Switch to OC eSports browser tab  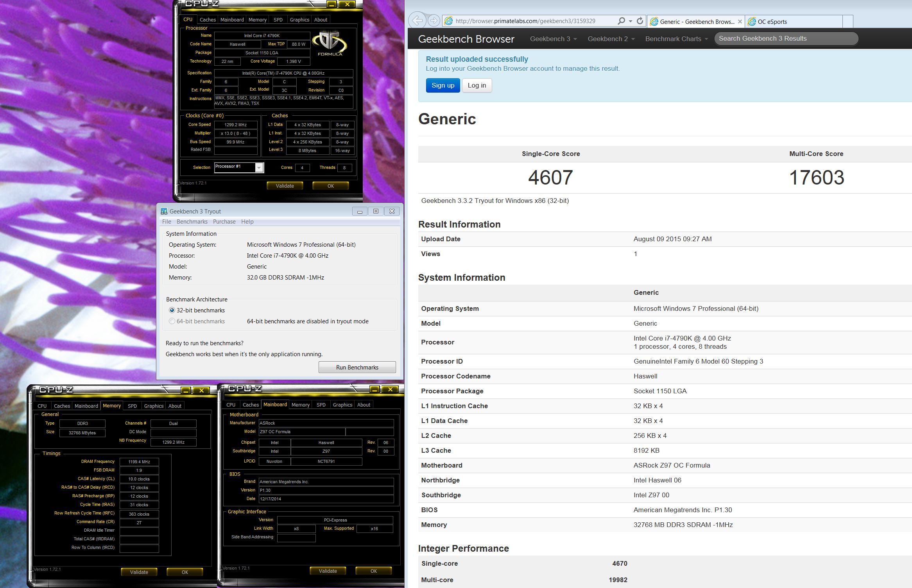794,22
